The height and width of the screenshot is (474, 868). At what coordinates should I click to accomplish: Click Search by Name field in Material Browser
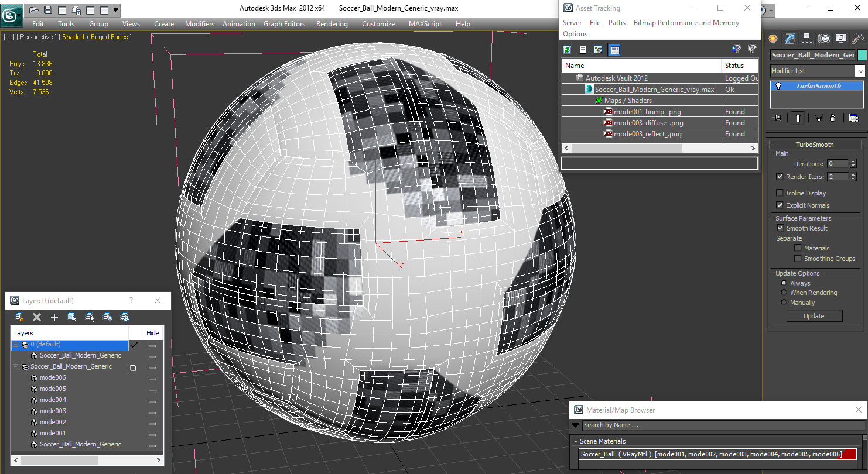click(x=723, y=425)
